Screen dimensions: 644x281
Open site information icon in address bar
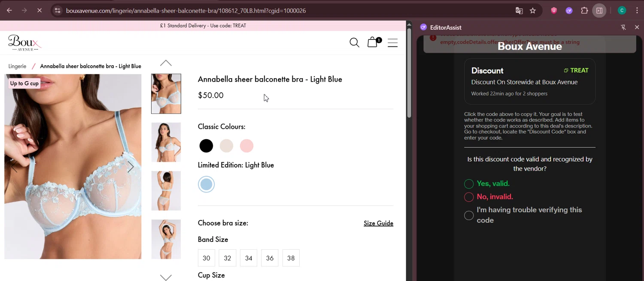point(58,10)
